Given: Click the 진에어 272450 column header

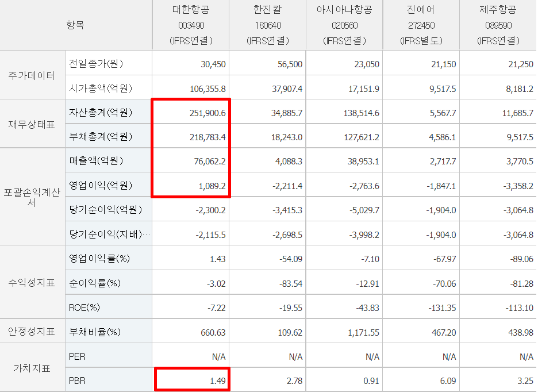Looking at the screenshot, I should [421, 25].
